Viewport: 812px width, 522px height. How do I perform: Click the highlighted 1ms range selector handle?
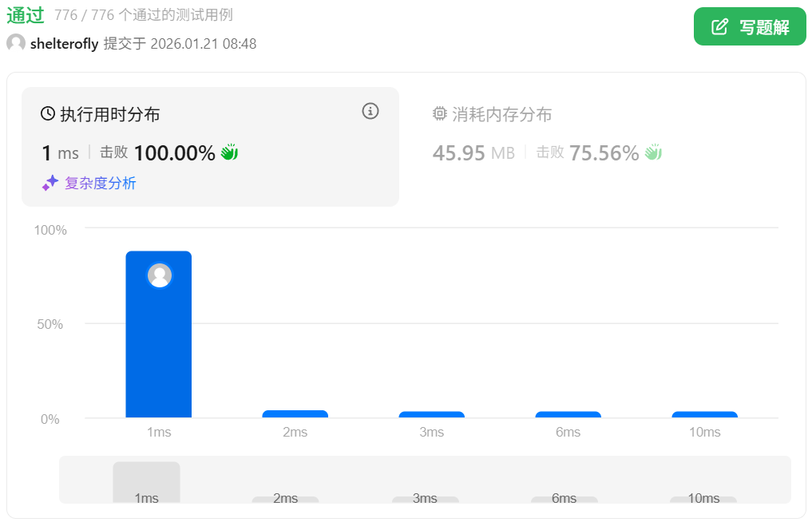[146, 482]
